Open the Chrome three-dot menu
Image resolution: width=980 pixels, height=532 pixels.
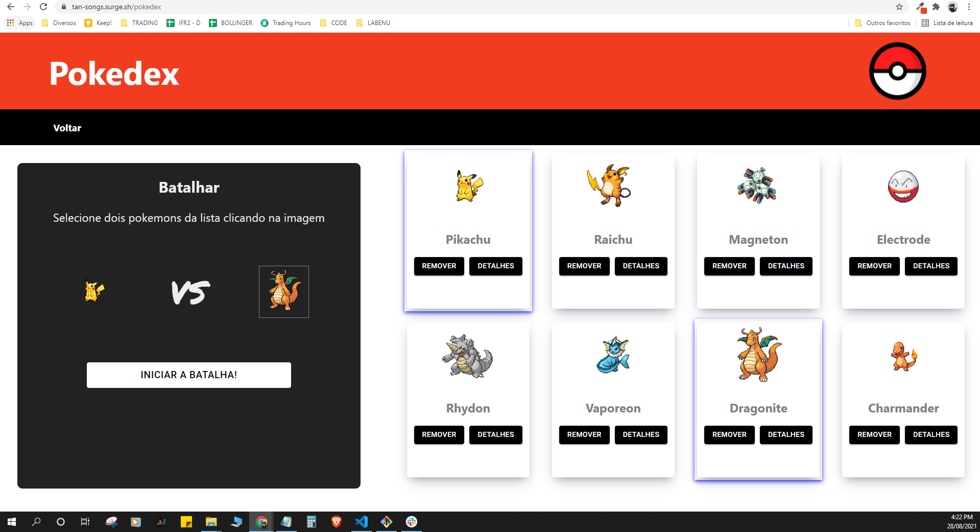pos(969,7)
